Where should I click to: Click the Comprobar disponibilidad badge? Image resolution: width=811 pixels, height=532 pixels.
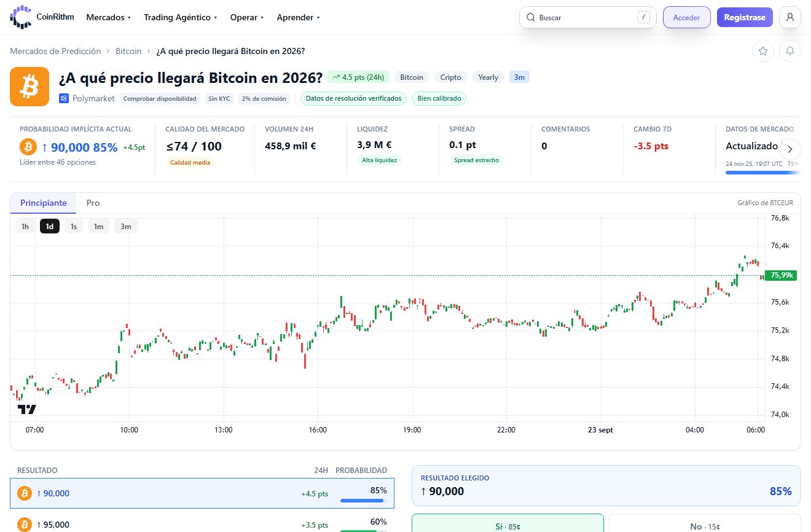(160, 98)
